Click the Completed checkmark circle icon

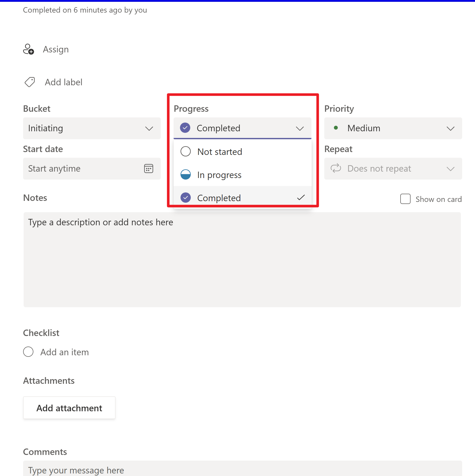[x=185, y=128]
